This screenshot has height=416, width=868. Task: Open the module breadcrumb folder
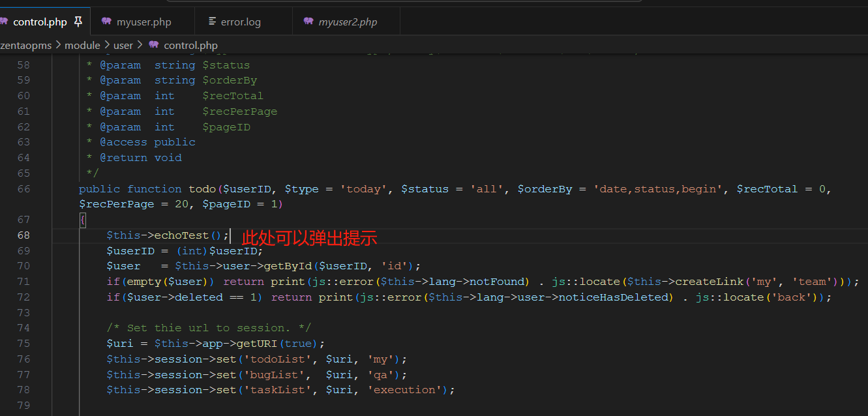[82, 45]
